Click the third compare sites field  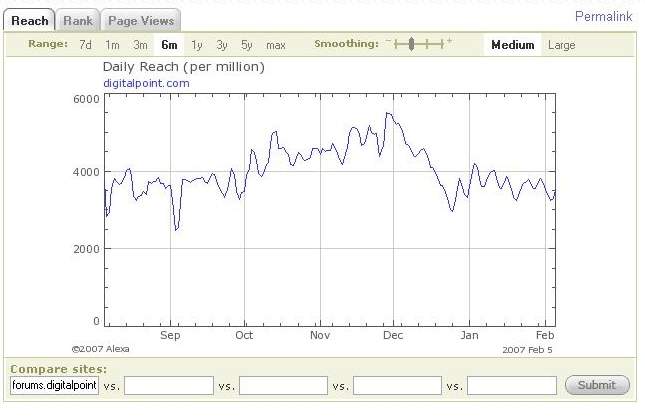coord(283,385)
